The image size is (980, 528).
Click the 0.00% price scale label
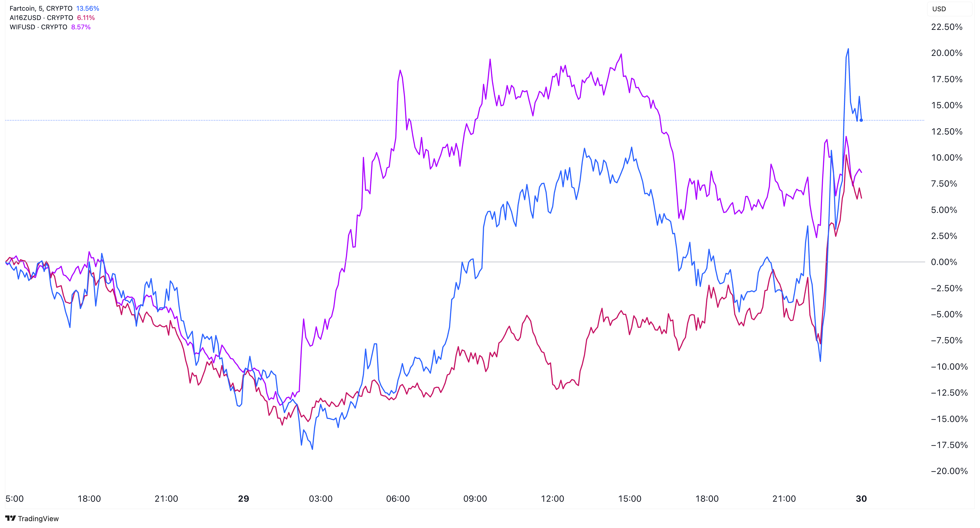[x=944, y=262]
